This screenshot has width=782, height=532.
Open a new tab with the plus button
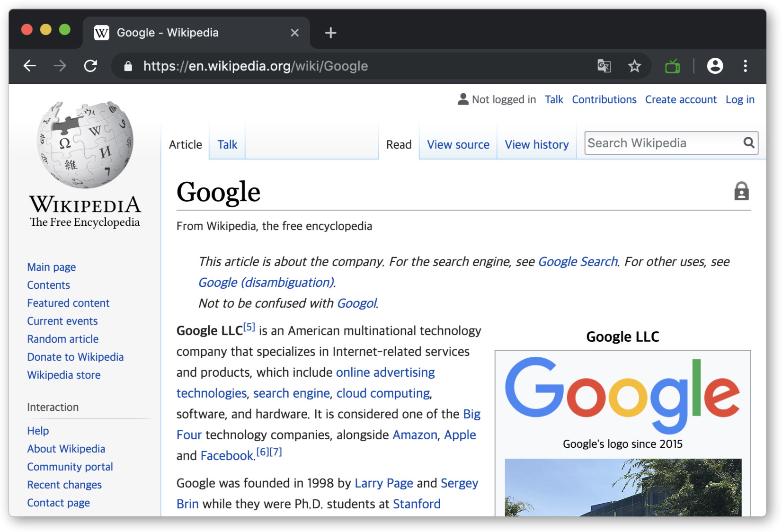[x=330, y=33]
